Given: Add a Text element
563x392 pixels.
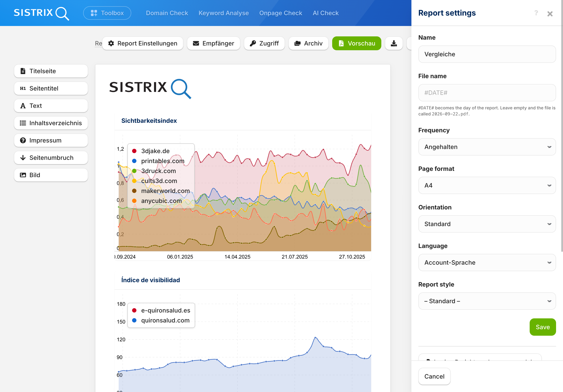Looking at the screenshot, I should (x=51, y=106).
